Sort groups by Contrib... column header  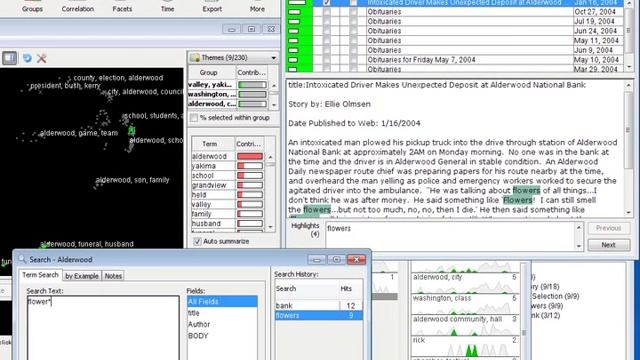pyautogui.click(x=251, y=72)
